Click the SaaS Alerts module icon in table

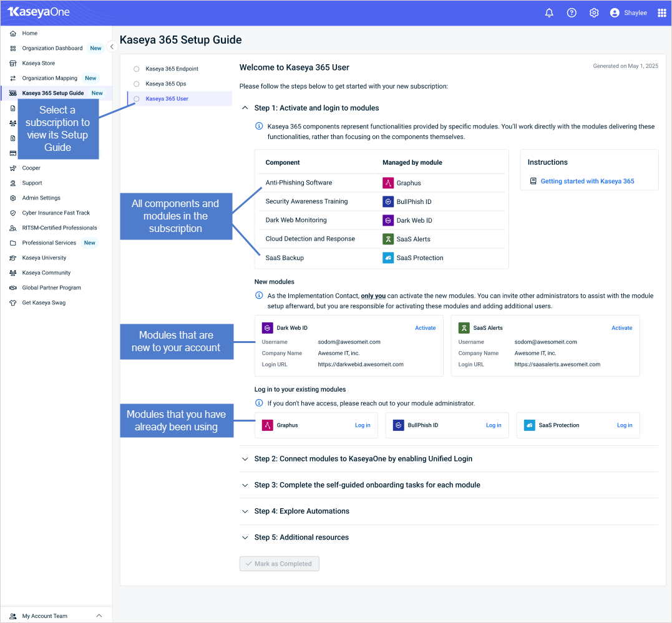(x=388, y=239)
